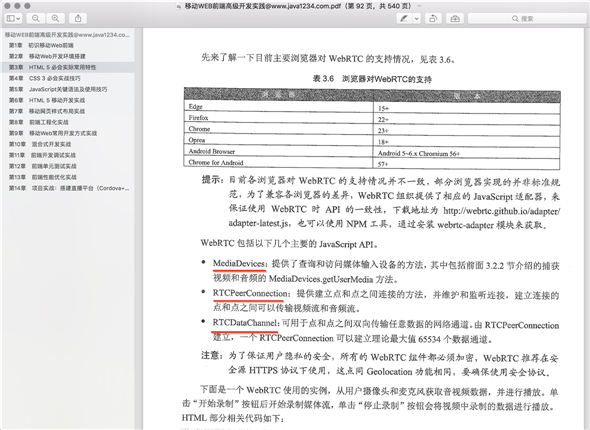The image size is (590, 430).
Task: Zoom out of the PDF page
Action: click(35, 18)
